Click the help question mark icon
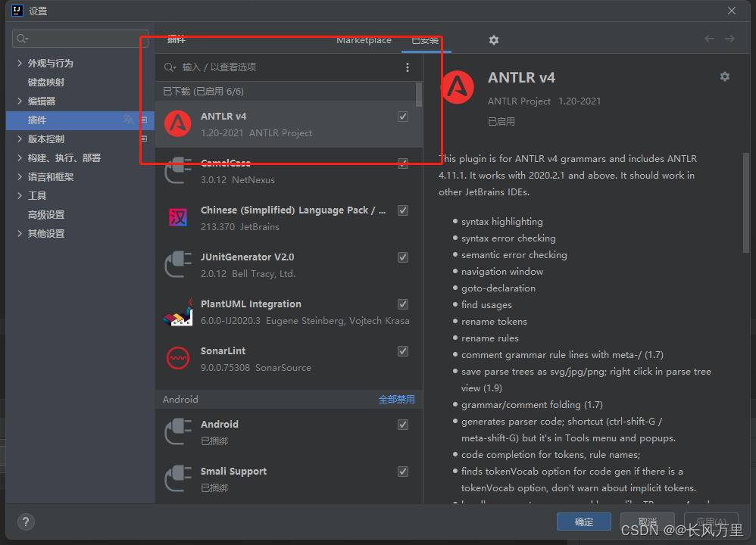Viewport: 756px width, 545px height. click(x=25, y=522)
